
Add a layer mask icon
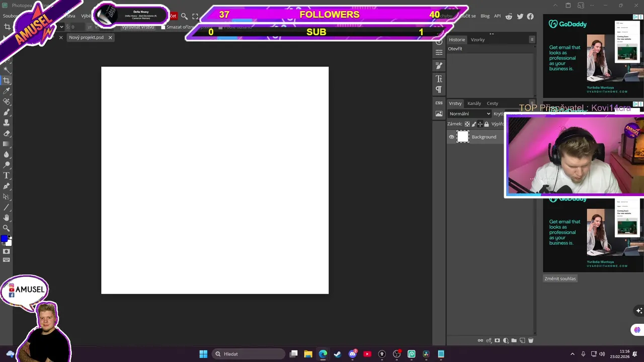click(498, 340)
